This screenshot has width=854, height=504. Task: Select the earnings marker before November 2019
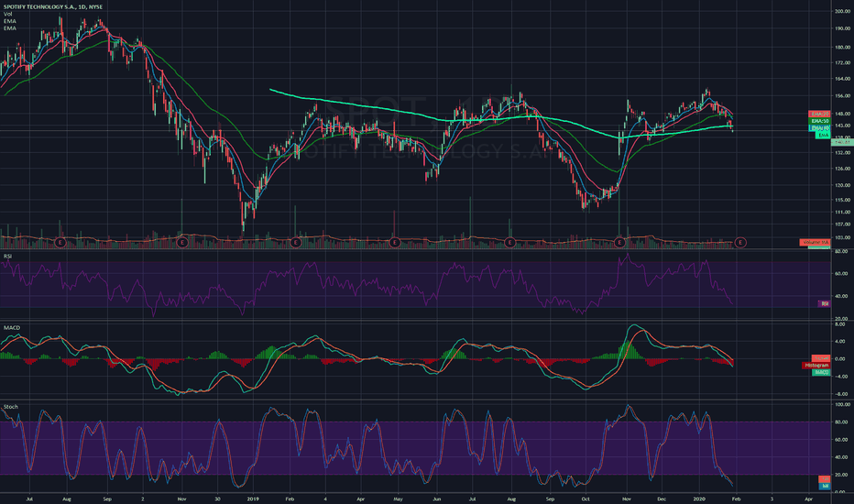619,243
